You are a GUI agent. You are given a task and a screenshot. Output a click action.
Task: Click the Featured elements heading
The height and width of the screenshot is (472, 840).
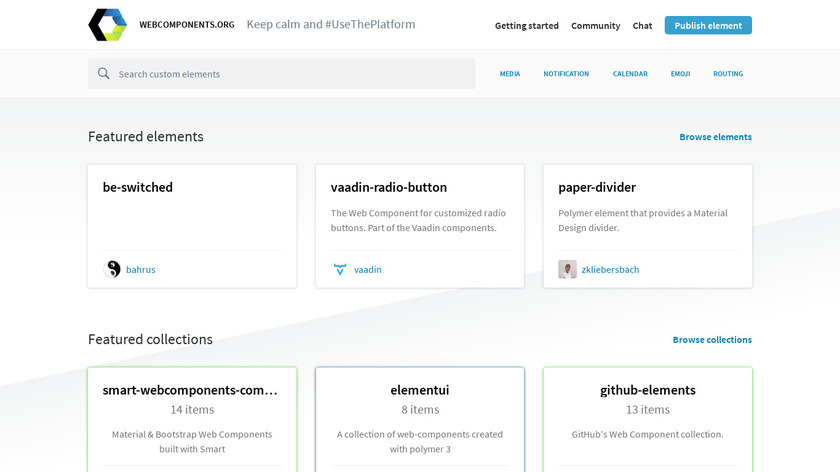(x=146, y=137)
